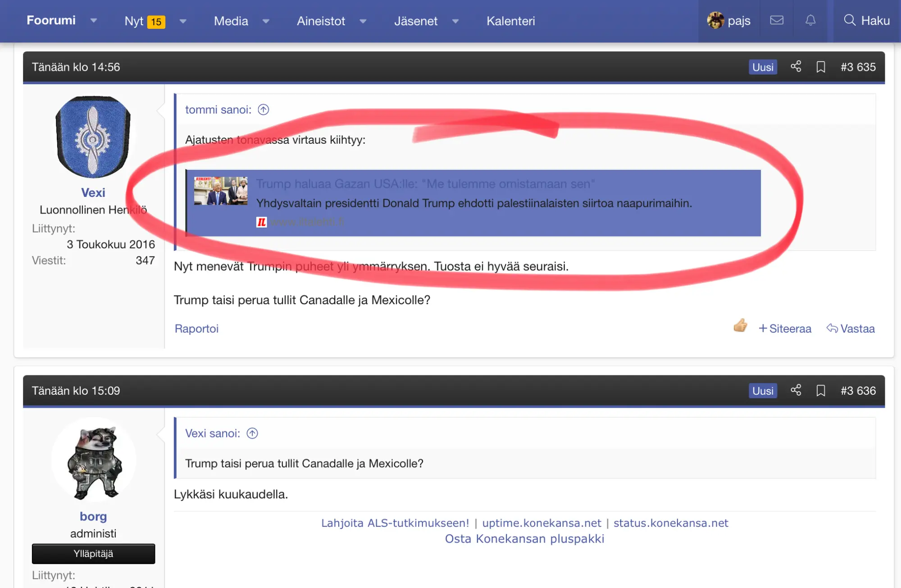The image size is (901, 588).
Task: Open pajs user account menu
Action: (728, 20)
